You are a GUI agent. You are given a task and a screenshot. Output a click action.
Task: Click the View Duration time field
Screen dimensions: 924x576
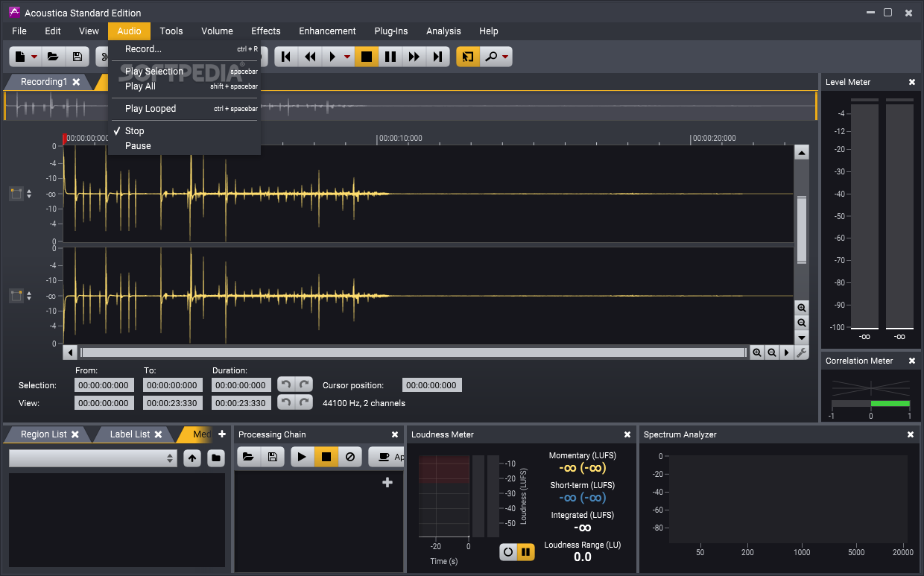pyautogui.click(x=241, y=403)
